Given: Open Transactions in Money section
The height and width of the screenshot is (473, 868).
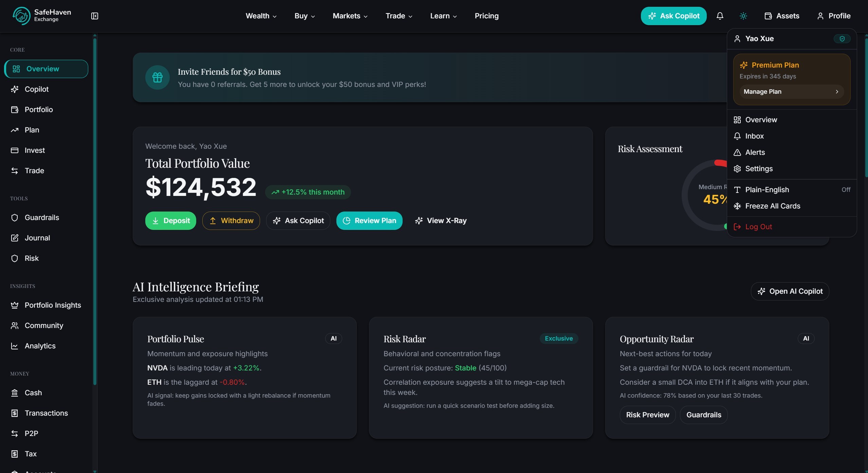Looking at the screenshot, I should (46, 413).
